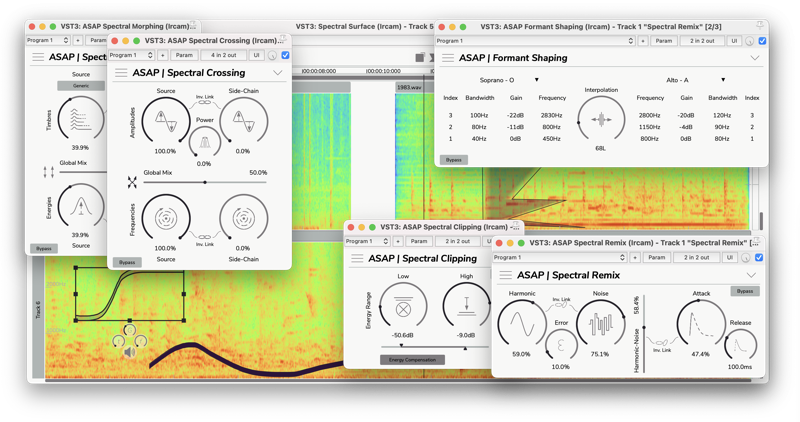The image size is (800, 422).
Task: Open the Alto - A formant dropdown
Action: point(723,80)
